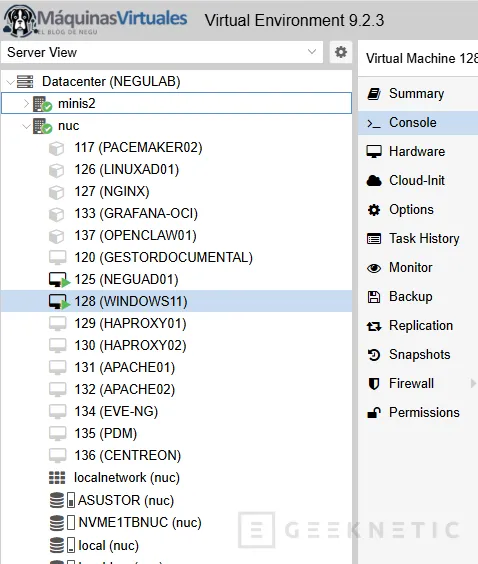Open the Summary tab
Viewport: 478px width, 564px height.
click(x=418, y=94)
